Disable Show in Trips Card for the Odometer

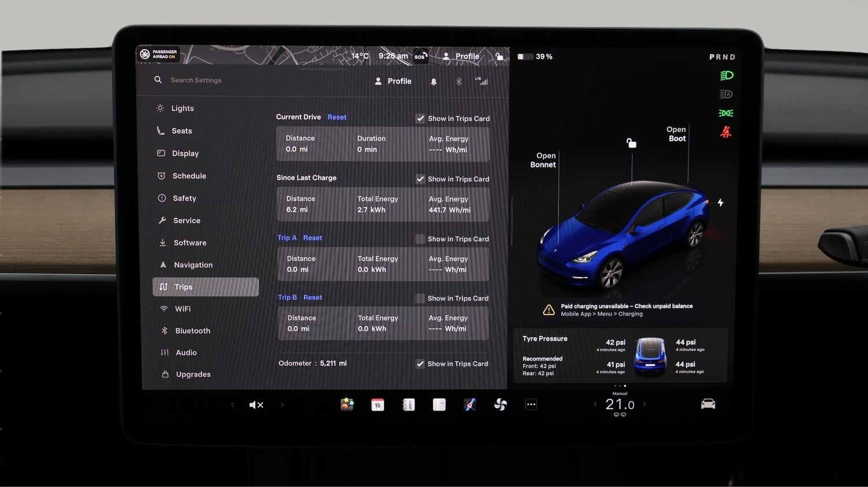click(421, 364)
